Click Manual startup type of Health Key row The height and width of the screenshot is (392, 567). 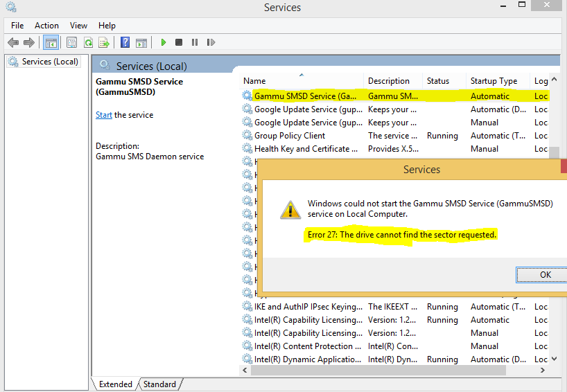point(485,149)
